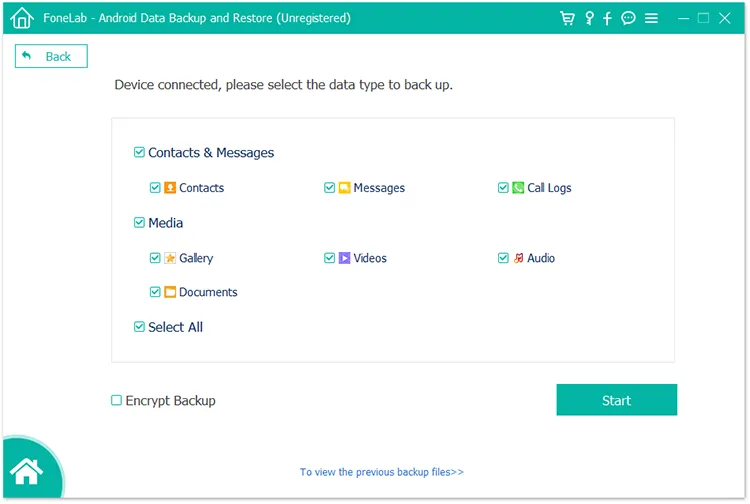The image size is (750, 504).
Task: Uncheck the Media group checkbox
Action: 139,222
